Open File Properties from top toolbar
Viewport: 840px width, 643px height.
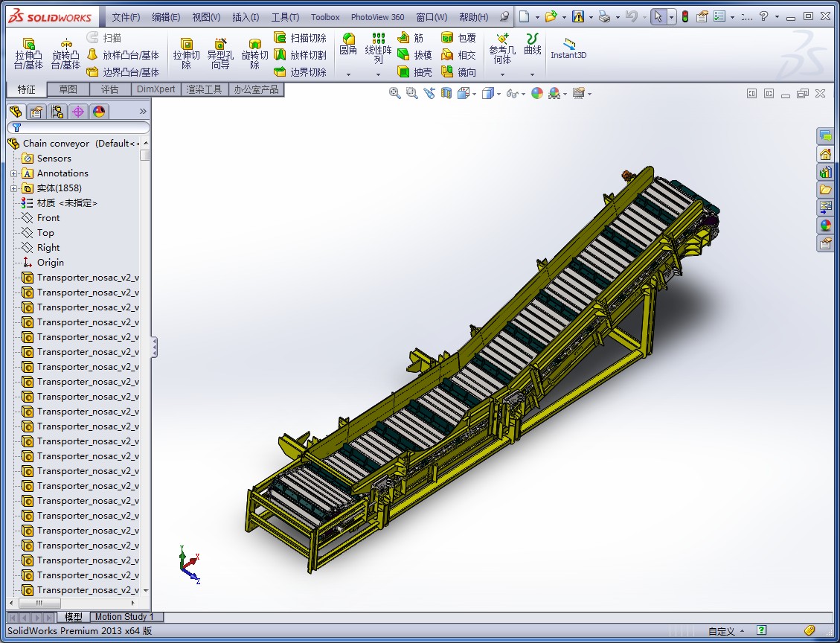click(x=702, y=16)
